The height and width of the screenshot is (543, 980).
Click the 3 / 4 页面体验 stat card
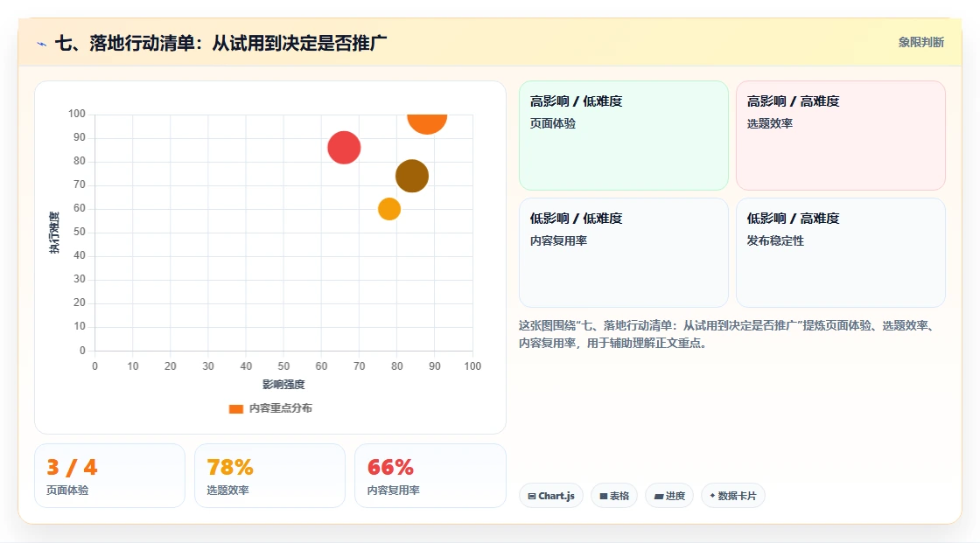pos(110,476)
